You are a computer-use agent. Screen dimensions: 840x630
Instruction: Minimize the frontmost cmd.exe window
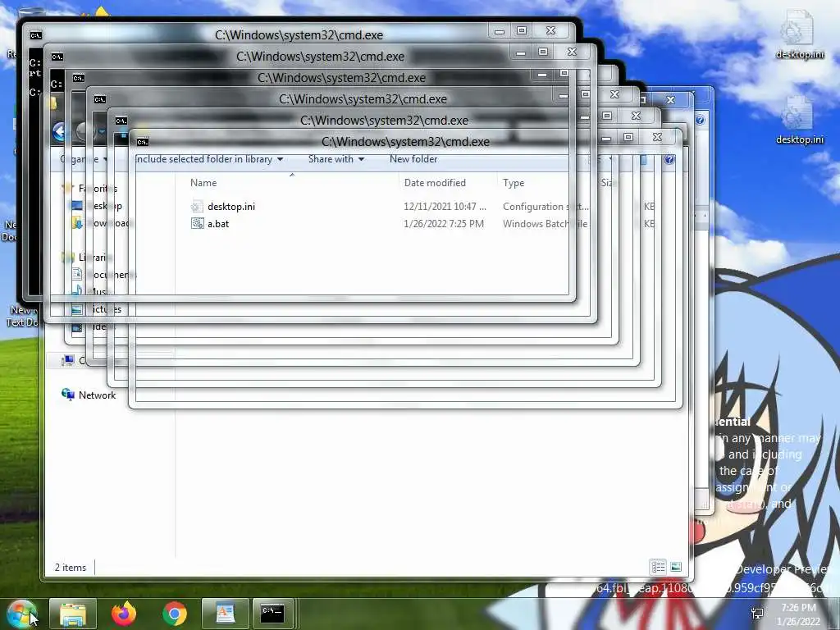(x=606, y=138)
